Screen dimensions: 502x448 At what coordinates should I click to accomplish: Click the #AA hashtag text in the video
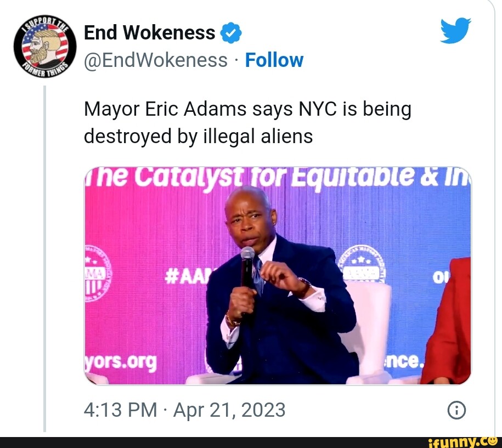[x=187, y=276]
